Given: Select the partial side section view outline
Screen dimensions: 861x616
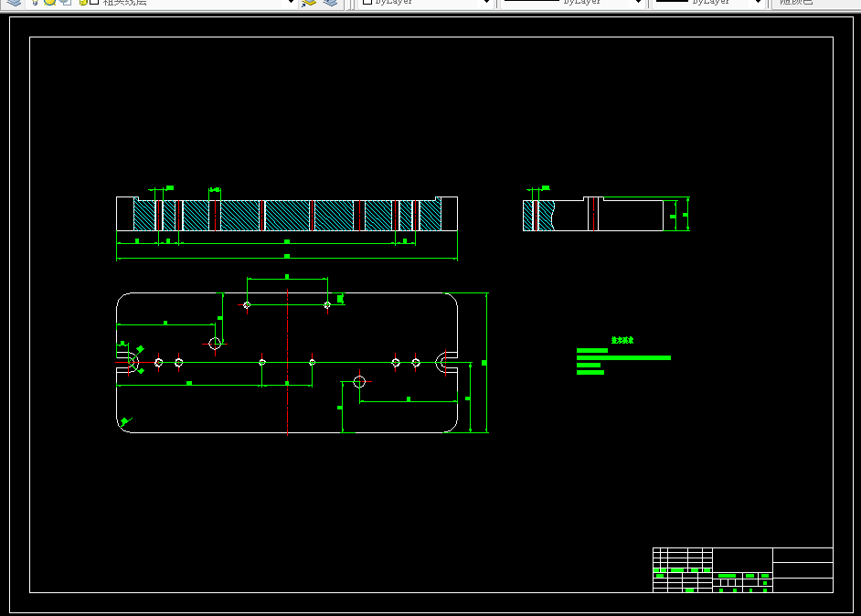Looking at the screenshot, I should pos(593,214).
